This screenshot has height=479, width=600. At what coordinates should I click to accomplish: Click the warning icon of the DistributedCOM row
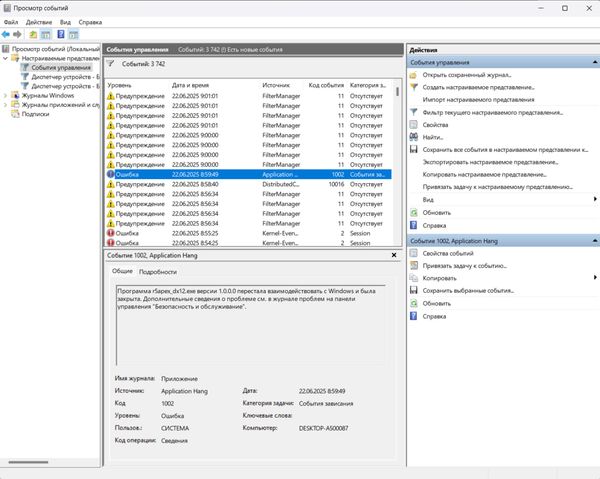coord(111,184)
